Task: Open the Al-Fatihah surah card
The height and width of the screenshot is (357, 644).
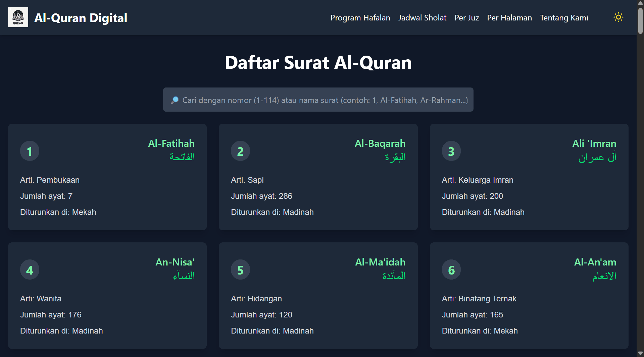Action: click(107, 177)
